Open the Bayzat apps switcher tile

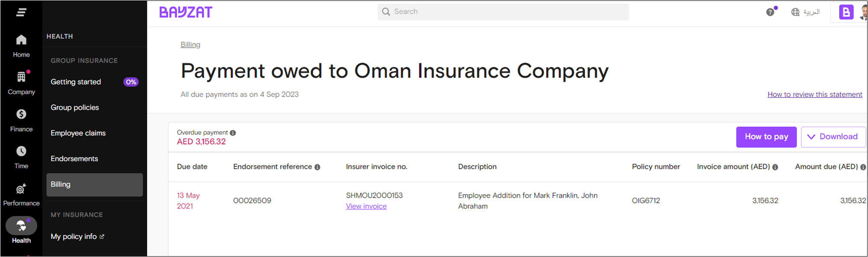click(846, 12)
